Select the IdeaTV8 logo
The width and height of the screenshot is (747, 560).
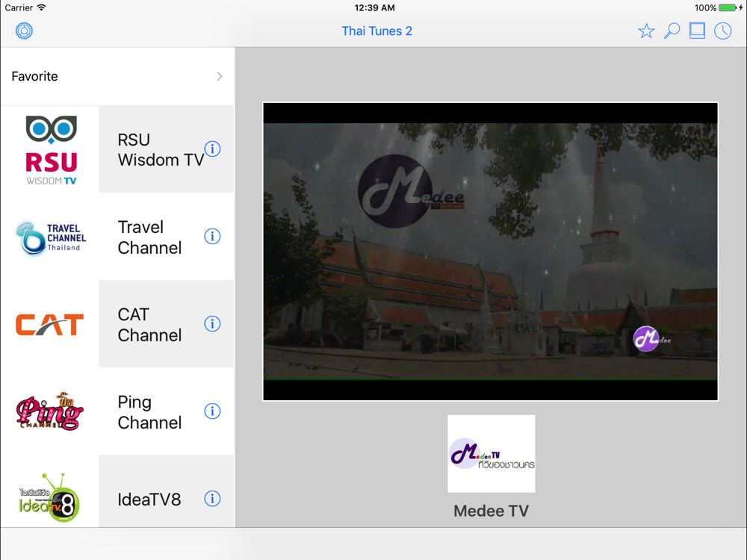click(49, 497)
